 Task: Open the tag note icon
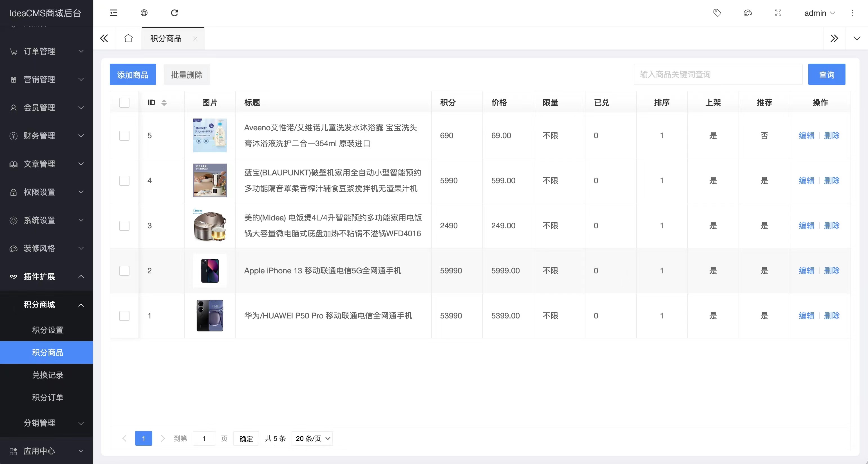pos(717,13)
